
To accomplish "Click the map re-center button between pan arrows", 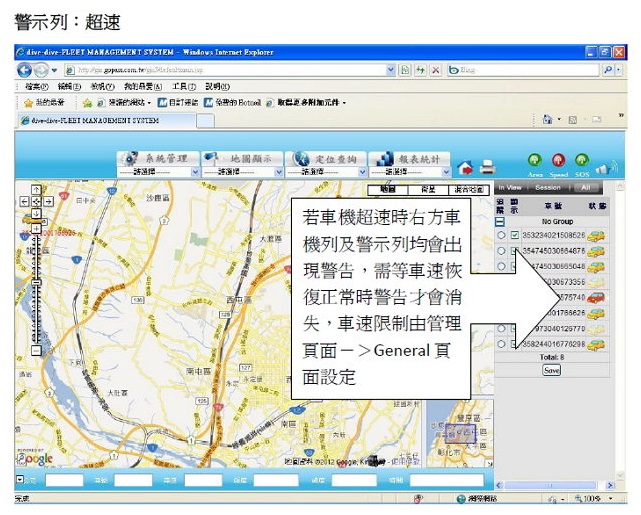I will pos(36,201).
